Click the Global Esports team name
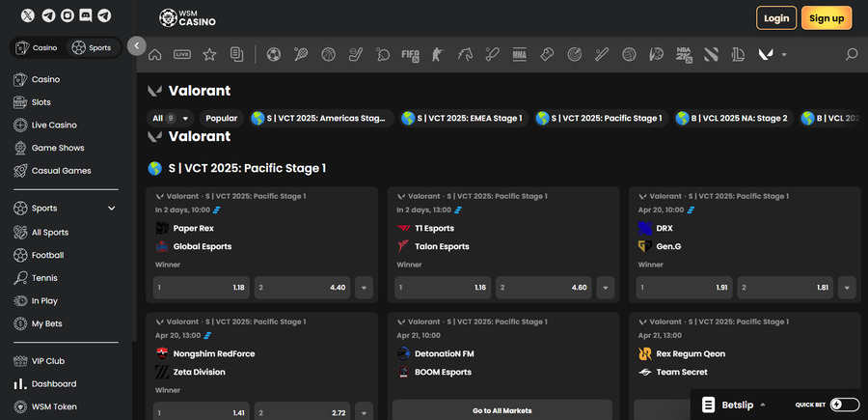 click(x=203, y=246)
